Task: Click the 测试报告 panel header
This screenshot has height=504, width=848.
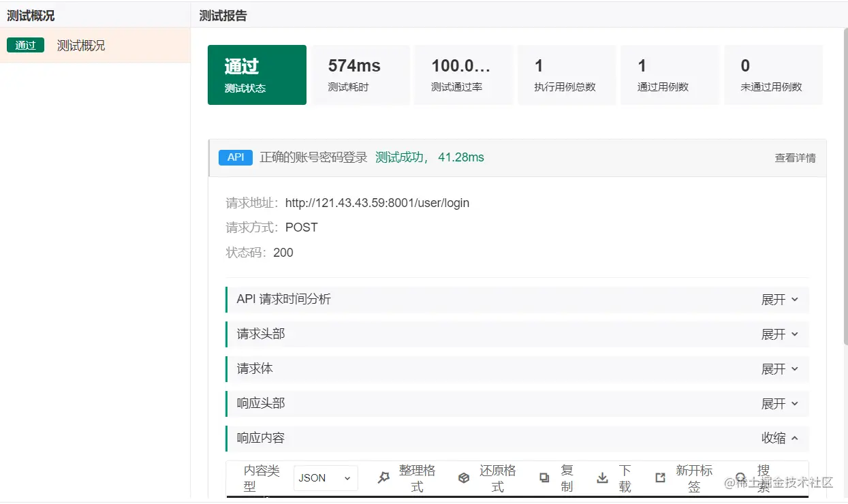Action: tap(223, 16)
